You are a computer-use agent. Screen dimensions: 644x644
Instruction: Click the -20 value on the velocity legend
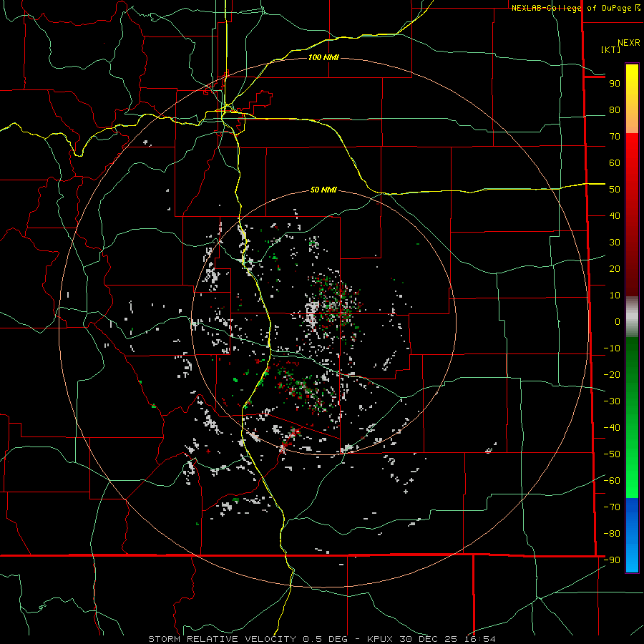coord(612,374)
